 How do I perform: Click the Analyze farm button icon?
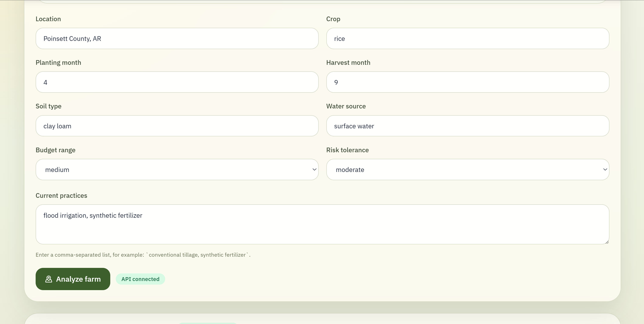click(49, 279)
